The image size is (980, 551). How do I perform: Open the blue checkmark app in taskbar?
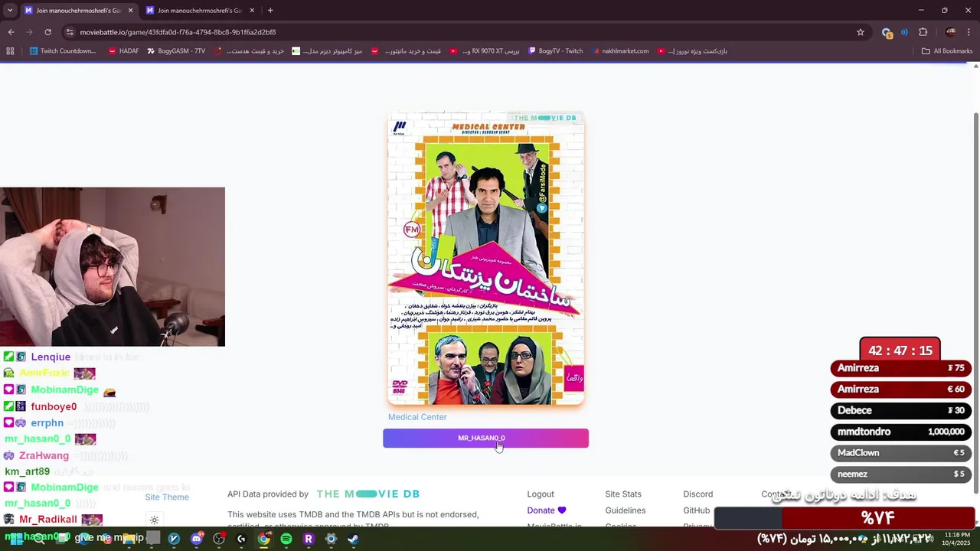pyautogui.click(x=174, y=539)
